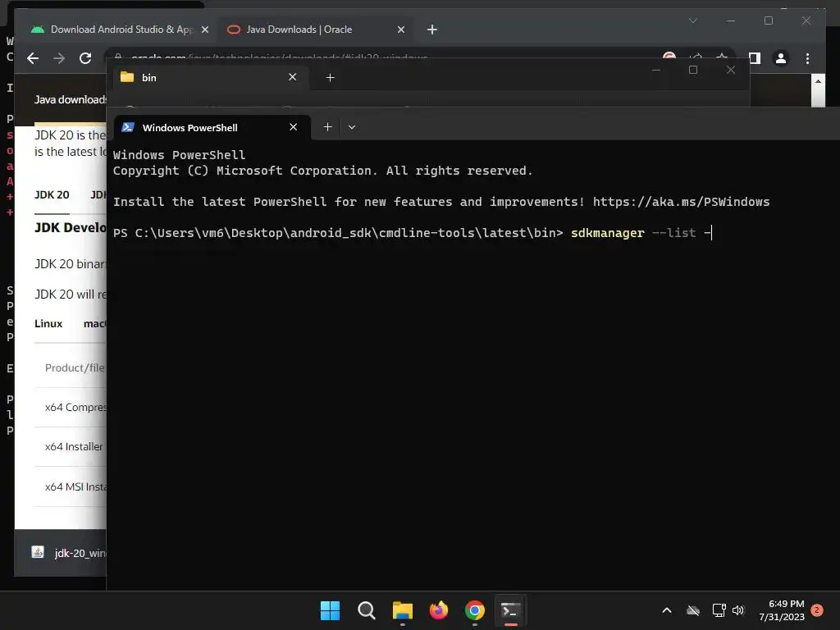Open File Explorer from taskbar
Image resolution: width=840 pixels, height=630 pixels.
click(x=402, y=610)
